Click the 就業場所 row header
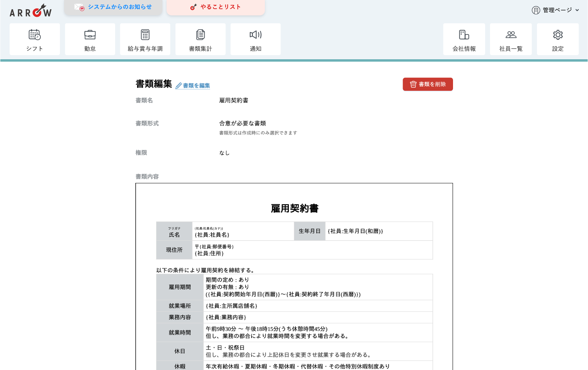588x370 pixels. pos(180,306)
